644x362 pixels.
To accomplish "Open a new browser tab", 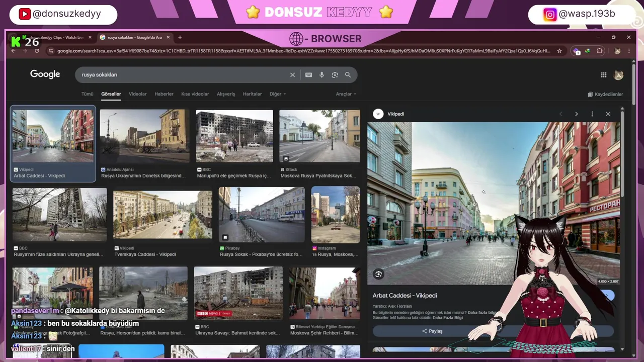I will click(x=180, y=37).
